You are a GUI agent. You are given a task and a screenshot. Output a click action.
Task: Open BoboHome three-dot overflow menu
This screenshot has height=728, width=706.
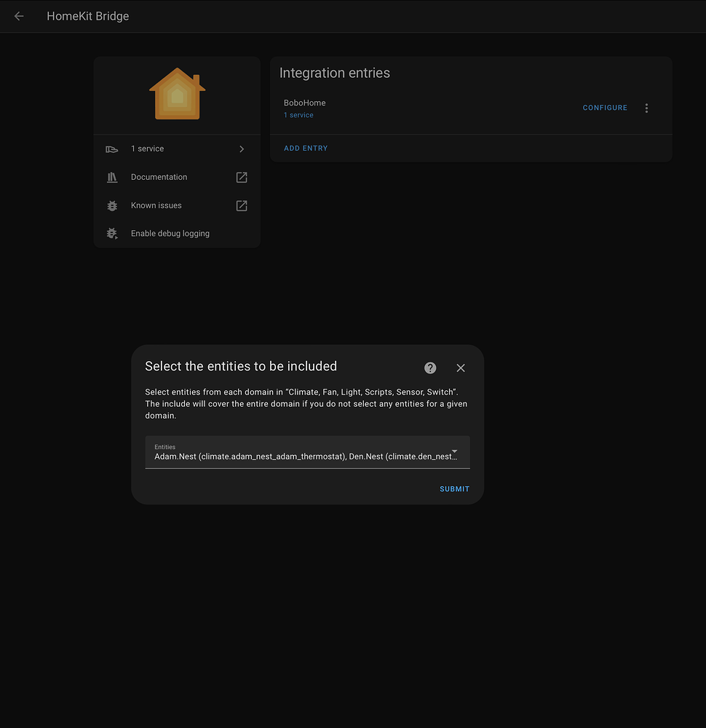point(646,108)
